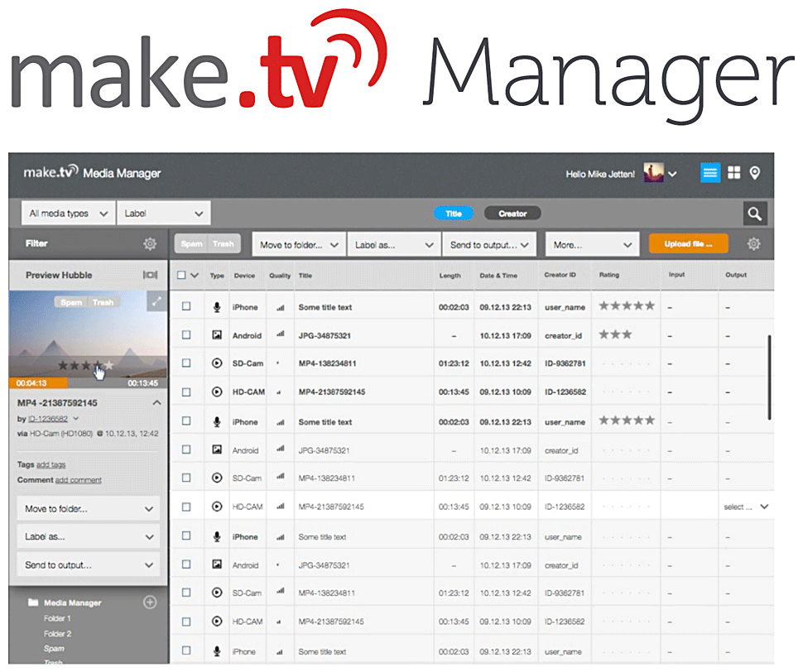This screenshot has height=672, width=803.
Task: Add new folder in Media Manager
Action: (150, 602)
